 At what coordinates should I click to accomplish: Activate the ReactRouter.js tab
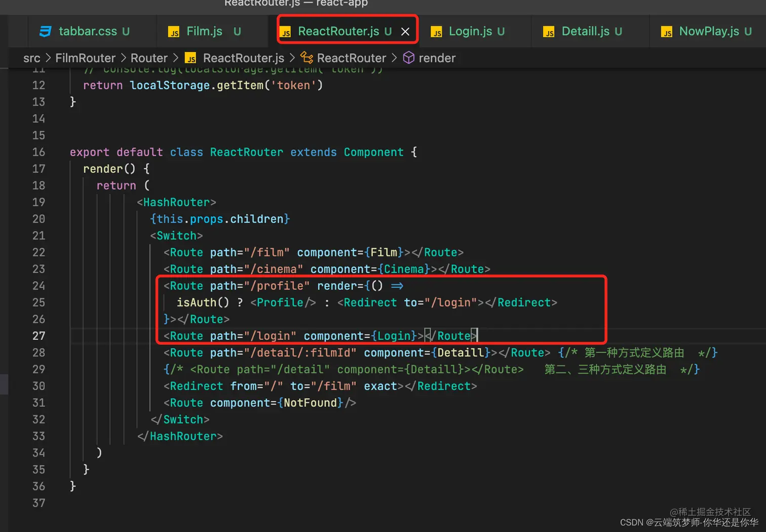(339, 31)
